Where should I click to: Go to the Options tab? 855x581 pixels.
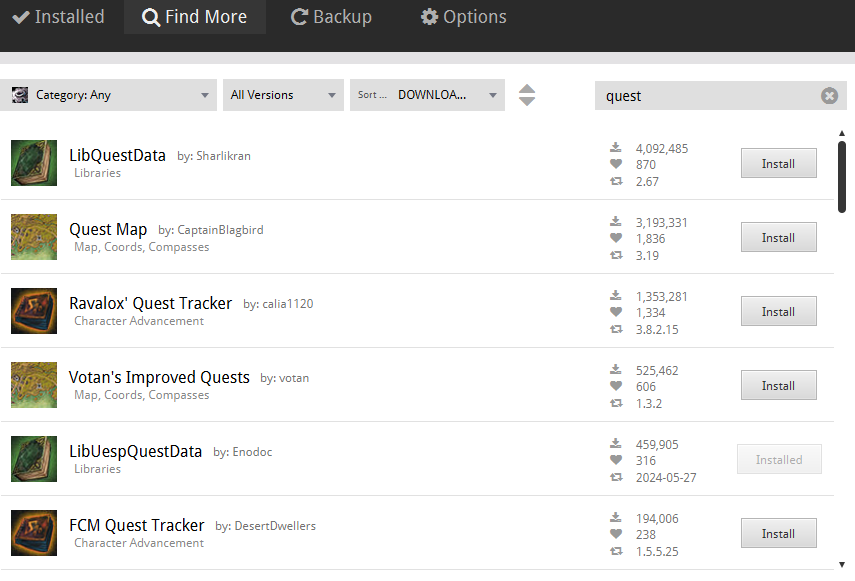[x=463, y=17]
